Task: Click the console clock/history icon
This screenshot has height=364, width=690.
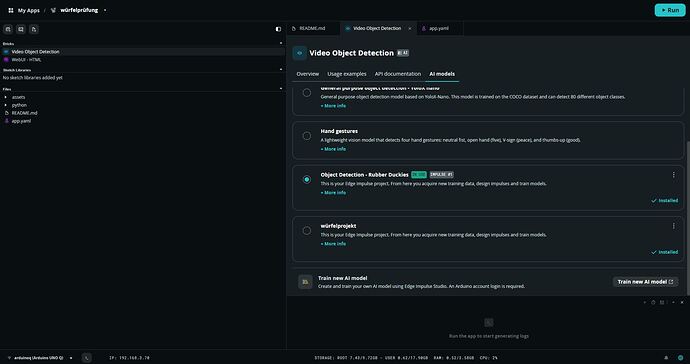Action: click(x=653, y=302)
